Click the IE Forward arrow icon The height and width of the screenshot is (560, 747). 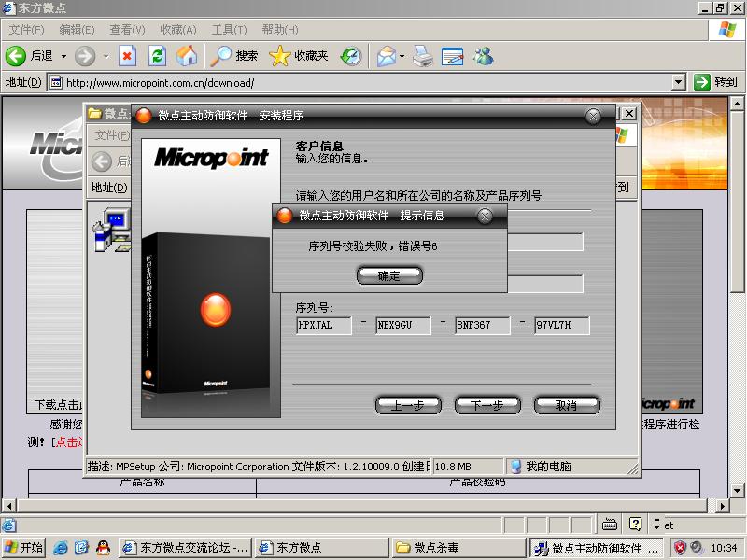(85, 56)
